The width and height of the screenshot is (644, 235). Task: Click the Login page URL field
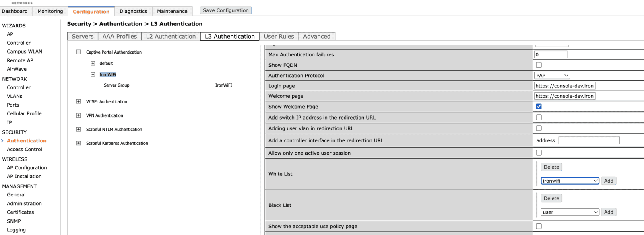pyautogui.click(x=565, y=86)
